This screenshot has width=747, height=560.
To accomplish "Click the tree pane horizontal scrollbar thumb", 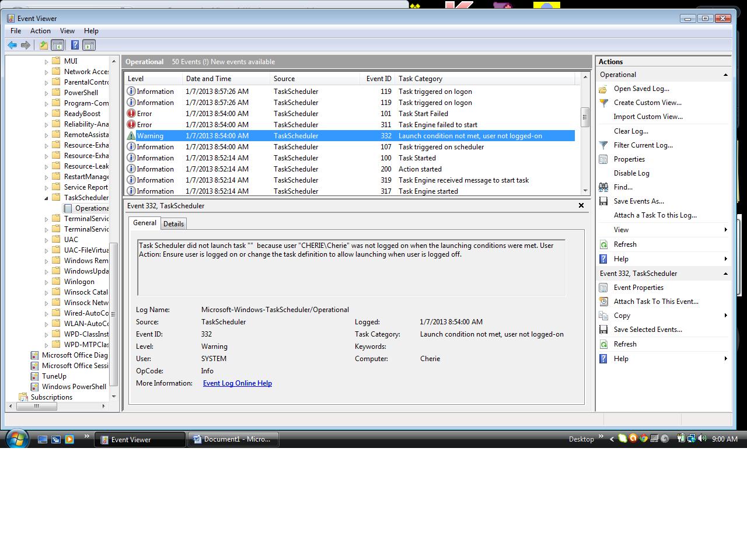I will 37,406.
